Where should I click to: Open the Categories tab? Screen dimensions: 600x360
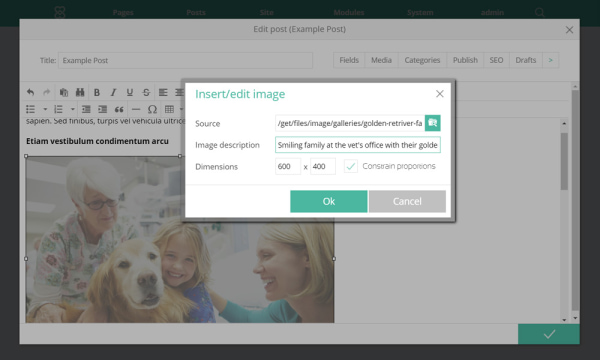click(x=422, y=60)
